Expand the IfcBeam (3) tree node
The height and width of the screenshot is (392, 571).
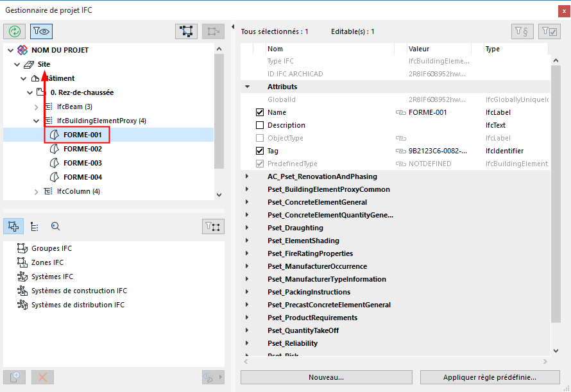37,107
